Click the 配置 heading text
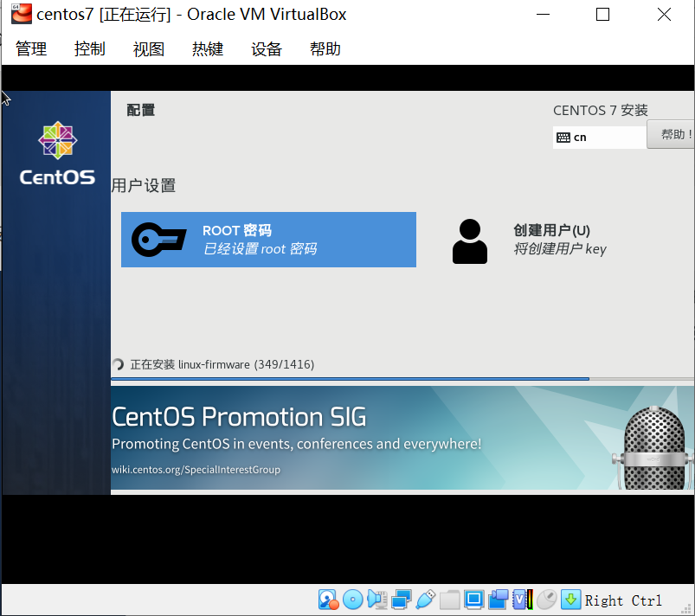This screenshot has height=616, width=695. click(141, 110)
